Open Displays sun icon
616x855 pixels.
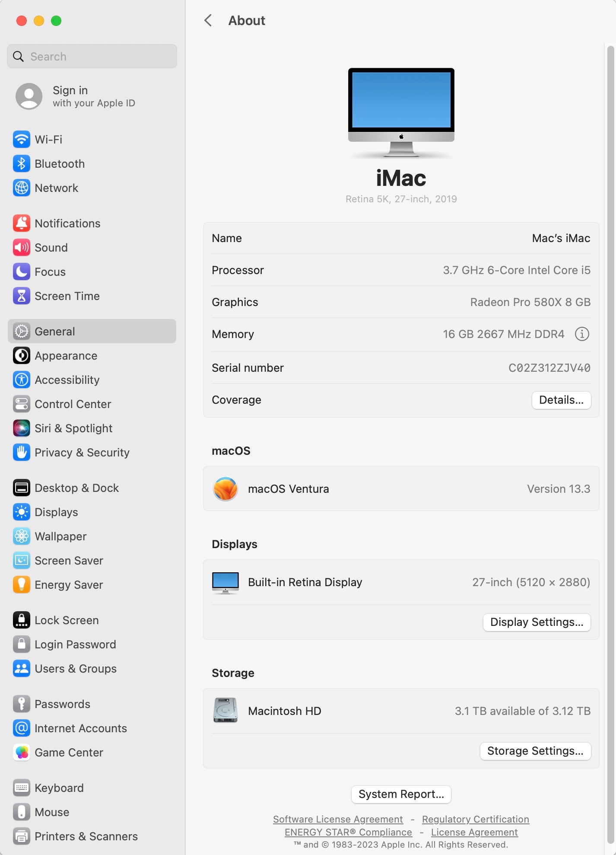22,512
